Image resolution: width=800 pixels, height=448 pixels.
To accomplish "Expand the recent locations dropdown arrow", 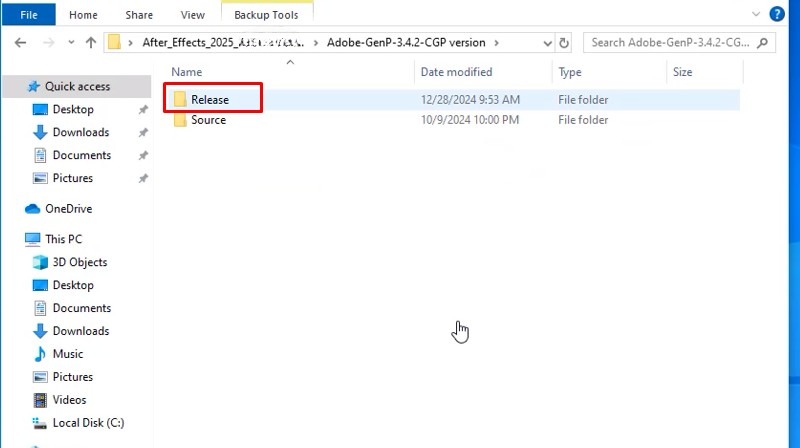I will pyautogui.click(x=70, y=43).
